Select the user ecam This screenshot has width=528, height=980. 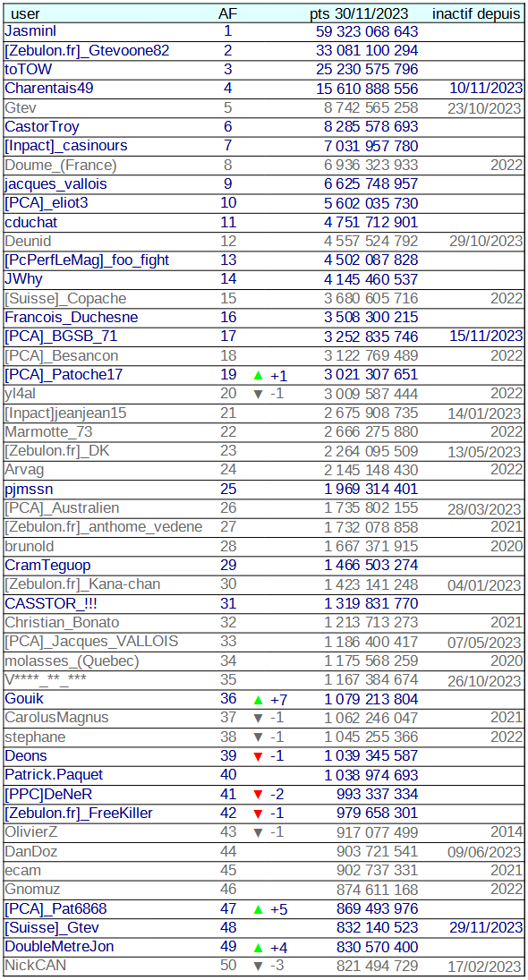[22, 870]
